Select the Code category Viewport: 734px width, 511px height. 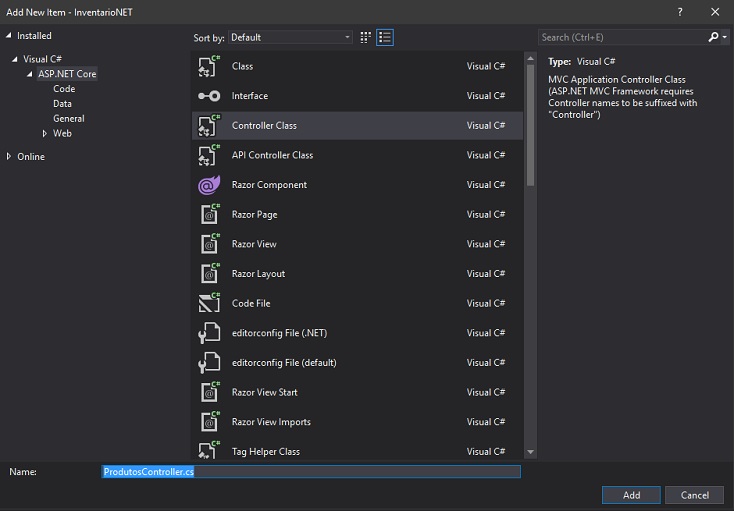[x=64, y=88]
